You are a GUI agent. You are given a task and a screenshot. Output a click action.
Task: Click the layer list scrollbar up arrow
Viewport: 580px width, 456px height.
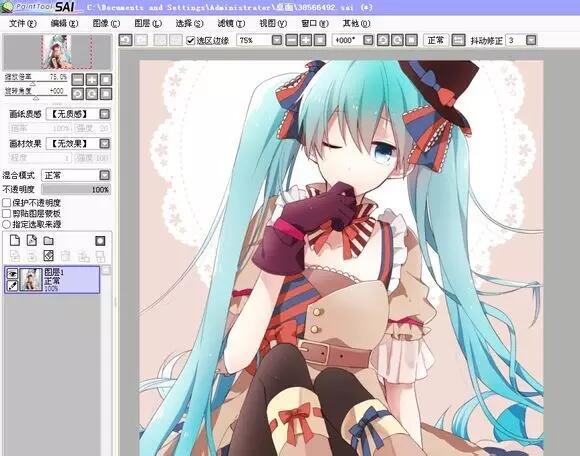point(106,270)
